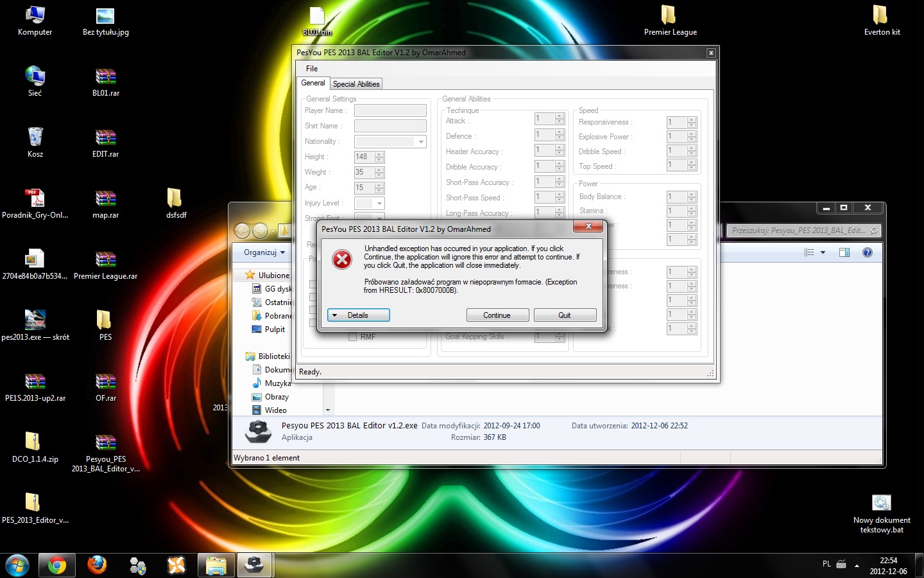Screen dimensions: 924x578
Task: Click the Shirt Name field
Action: coord(390,126)
